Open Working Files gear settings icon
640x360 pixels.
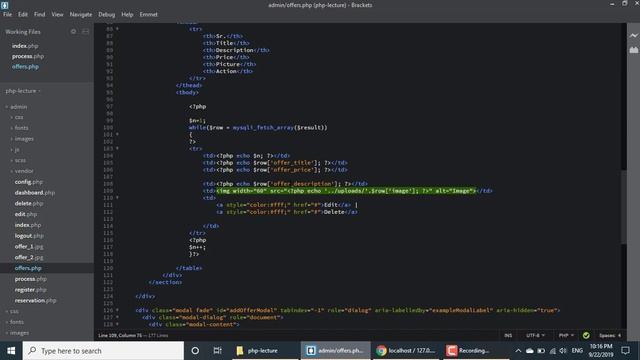coord(73,31)
